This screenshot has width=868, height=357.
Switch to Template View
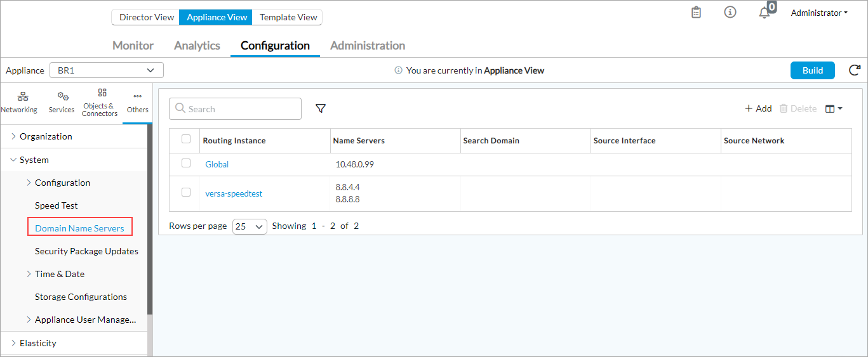tap(288, 17)
